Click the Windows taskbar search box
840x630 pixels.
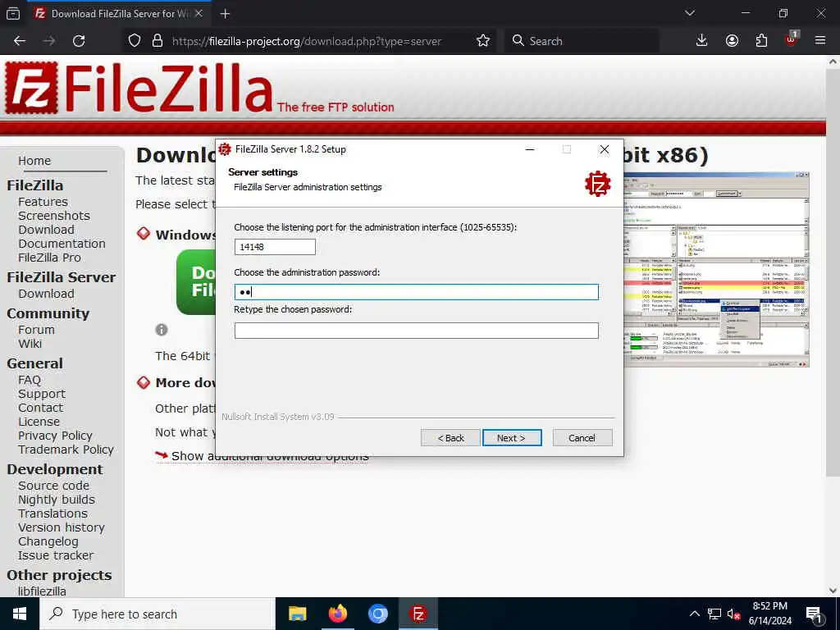coord(157,614)
